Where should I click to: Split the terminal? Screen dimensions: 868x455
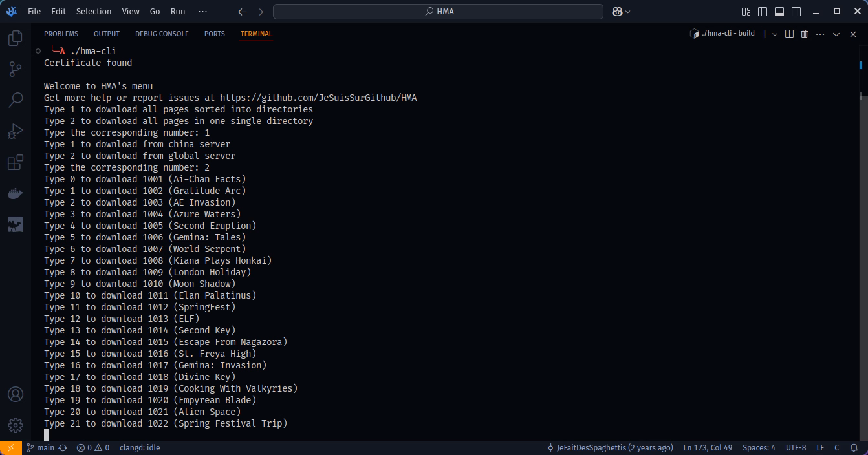(789, 34)
